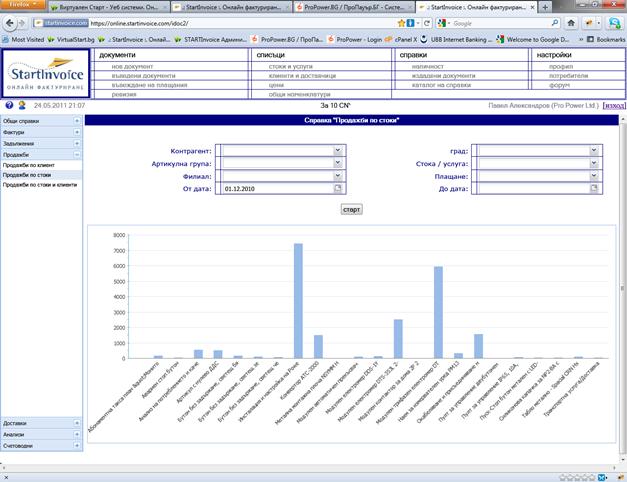
Task: Open the Most Visited bookmarks folder
Action: point(23,40)
